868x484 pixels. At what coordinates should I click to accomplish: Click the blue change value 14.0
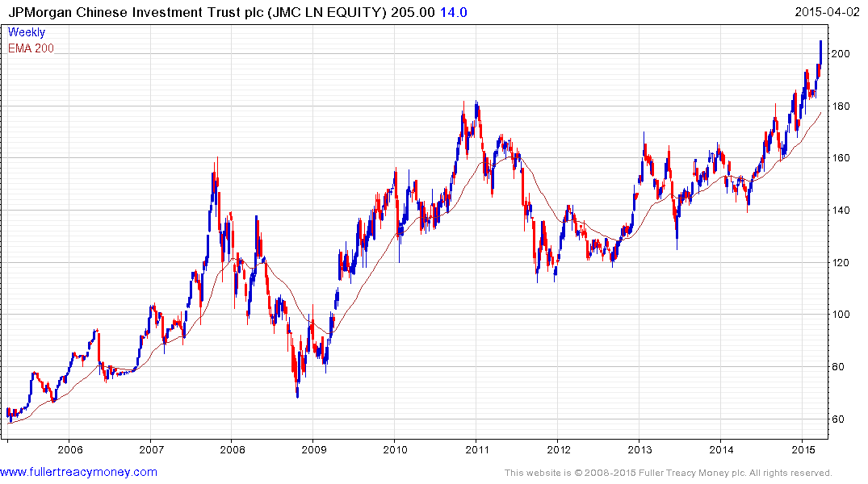[454, 12]
